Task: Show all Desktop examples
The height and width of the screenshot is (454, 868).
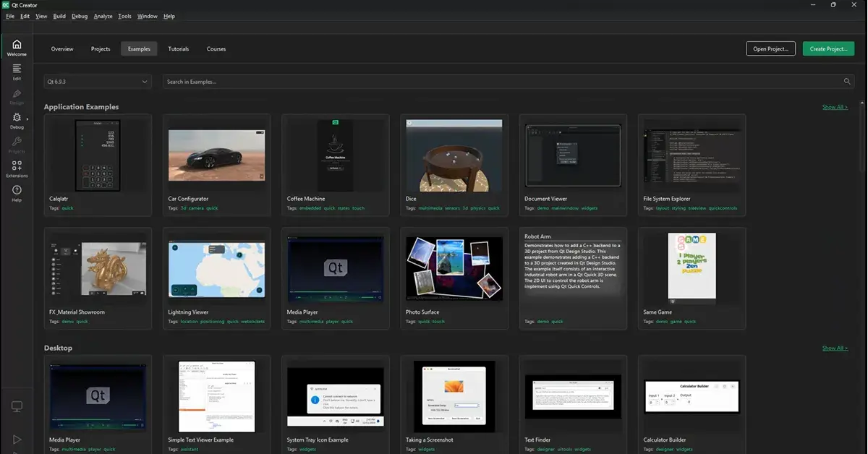Action: coord(835,348)
